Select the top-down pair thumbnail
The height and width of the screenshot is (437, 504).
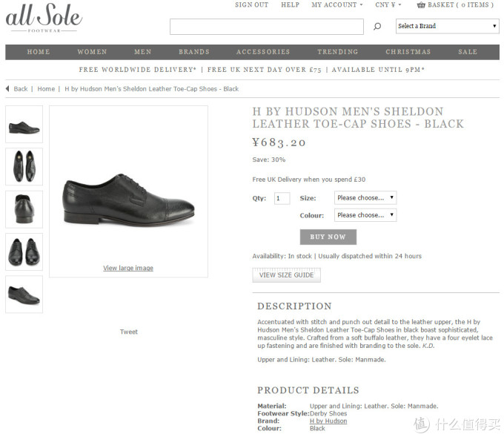[x=24, y=167]
